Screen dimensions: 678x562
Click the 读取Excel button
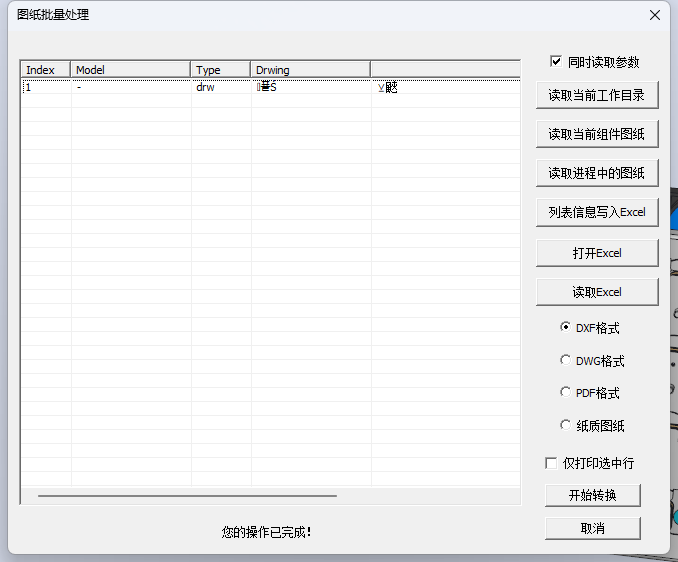(597, 292)
